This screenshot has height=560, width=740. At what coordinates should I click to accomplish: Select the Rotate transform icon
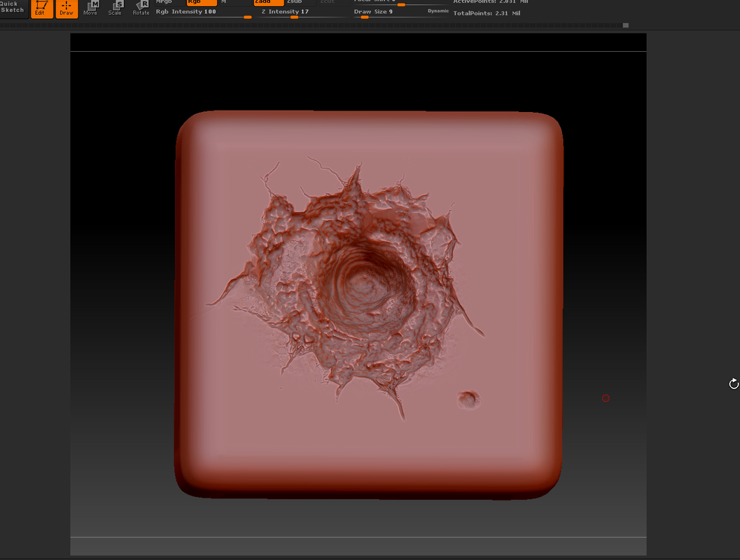pos(140,8)
